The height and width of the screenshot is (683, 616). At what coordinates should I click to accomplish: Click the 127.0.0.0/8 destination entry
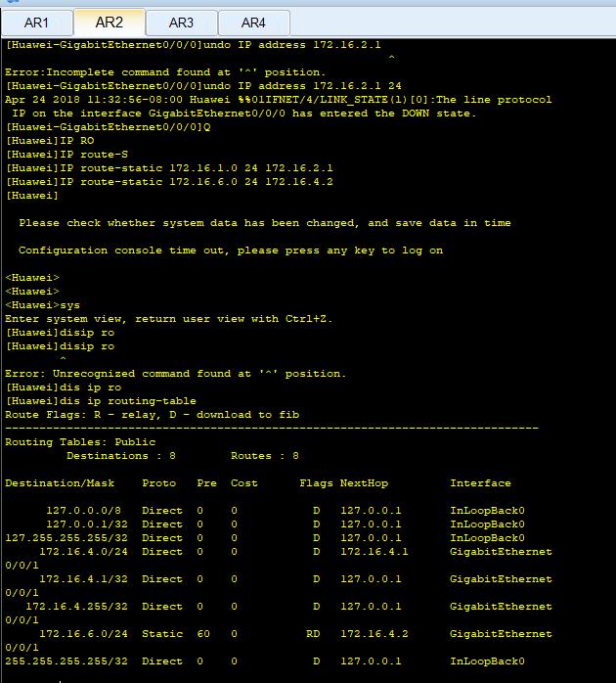[x=83, y=511]
